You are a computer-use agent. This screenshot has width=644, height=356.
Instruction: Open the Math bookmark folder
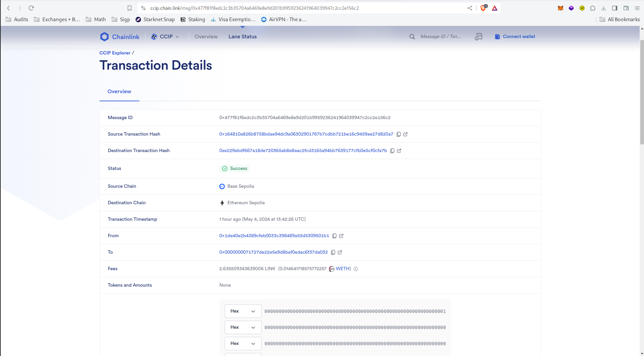click(96, 20)
